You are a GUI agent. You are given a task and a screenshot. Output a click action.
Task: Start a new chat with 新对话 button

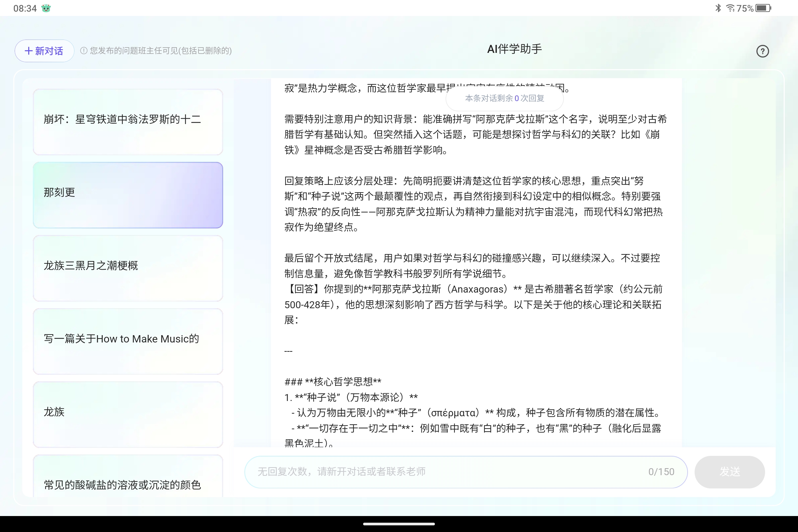[x=44, y=51]
